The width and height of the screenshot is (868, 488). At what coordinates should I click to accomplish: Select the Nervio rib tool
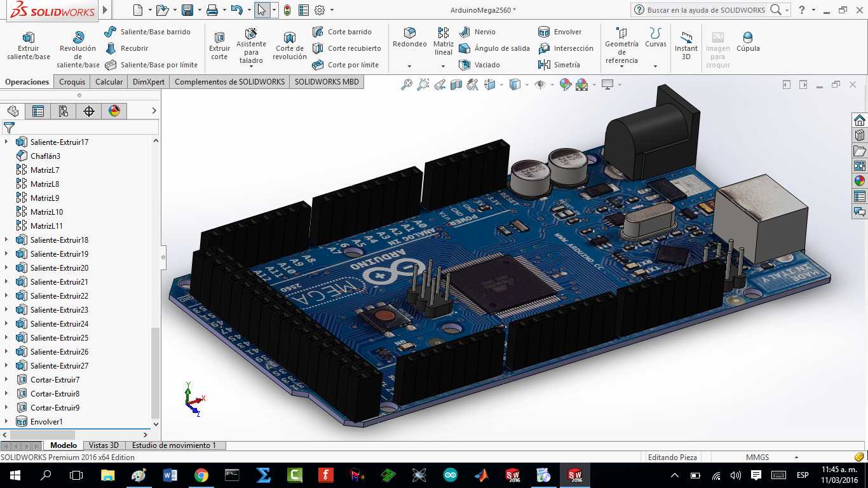coord(477,32)
